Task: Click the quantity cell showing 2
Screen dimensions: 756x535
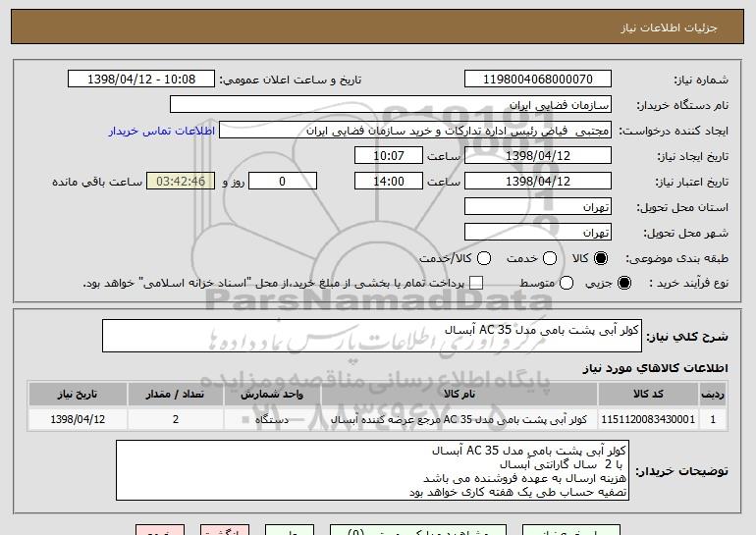Action: (175, 419)
